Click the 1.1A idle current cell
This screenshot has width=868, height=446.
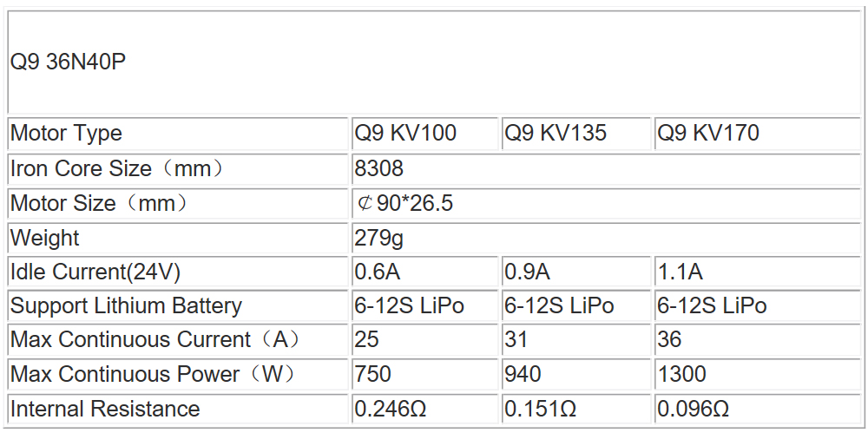(681, 272)
